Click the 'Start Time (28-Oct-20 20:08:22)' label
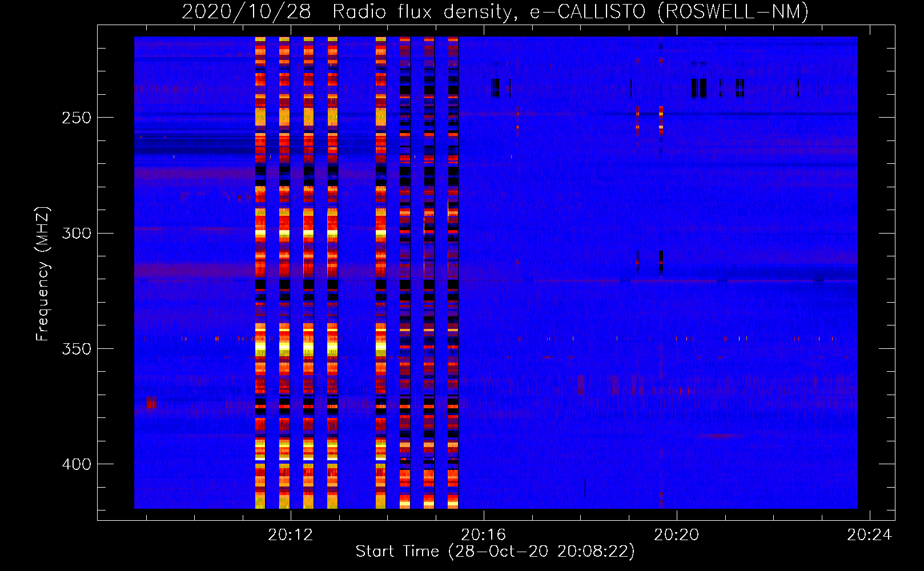 point(495,552)
